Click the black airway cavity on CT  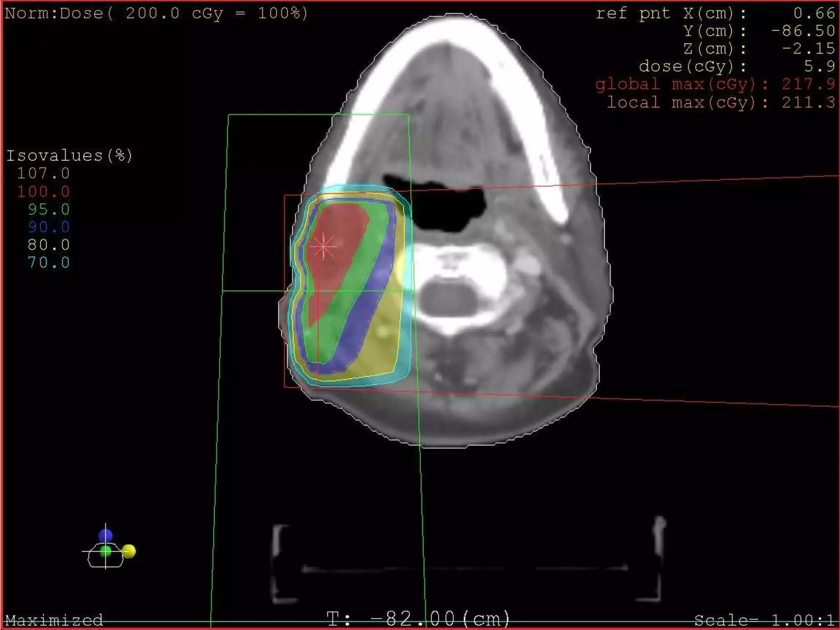pyautogui.click(x=445, y=209)
